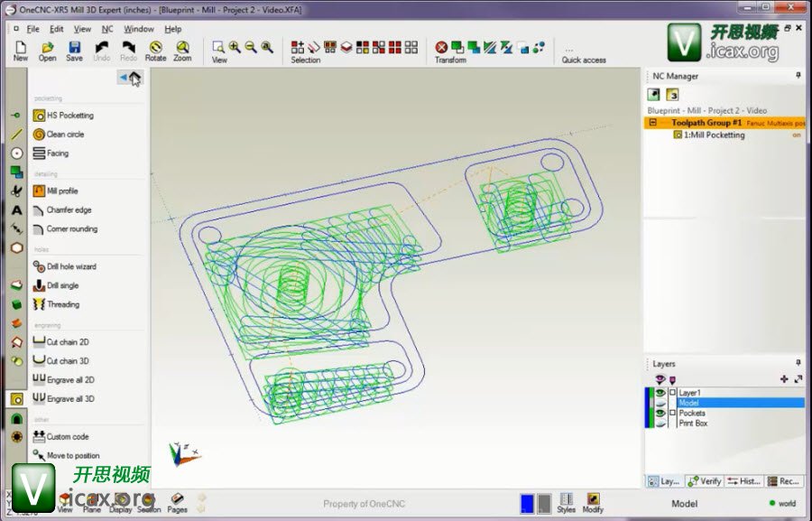Open a file from toolbar
The height and width of the screenshot is (521, 812).
click(x=47, y=51)
